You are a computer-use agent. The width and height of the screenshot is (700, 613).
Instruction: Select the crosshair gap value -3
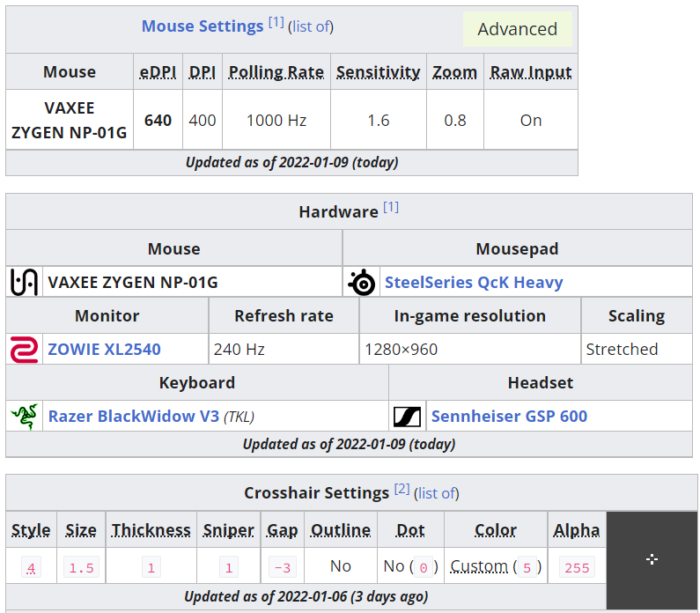[282, 567]
